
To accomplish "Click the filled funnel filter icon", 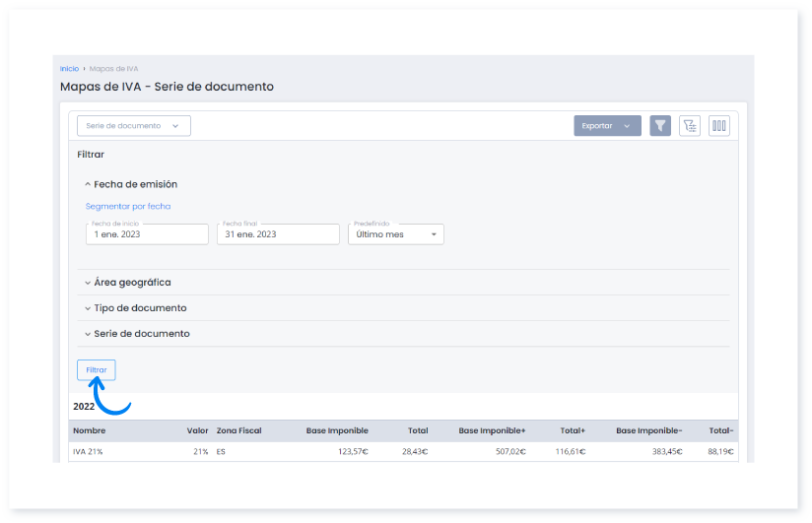I will (x=660, y=126).
